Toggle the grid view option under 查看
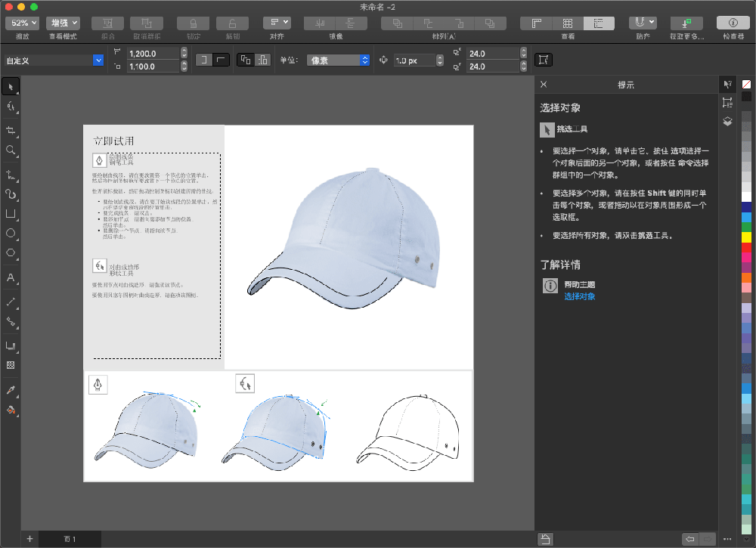Screen dimensions: 756x548 pyautogui.click(x=569, y=23)
